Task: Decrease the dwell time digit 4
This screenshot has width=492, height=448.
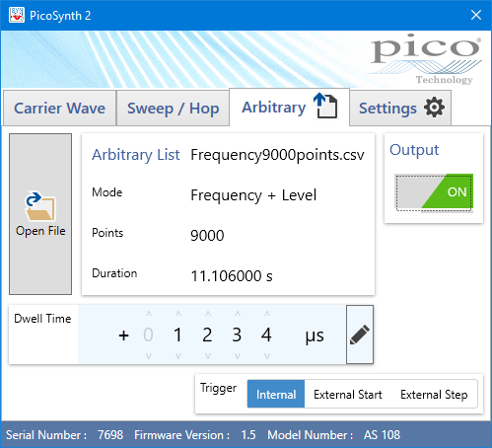Action: (x=267, y=356)
